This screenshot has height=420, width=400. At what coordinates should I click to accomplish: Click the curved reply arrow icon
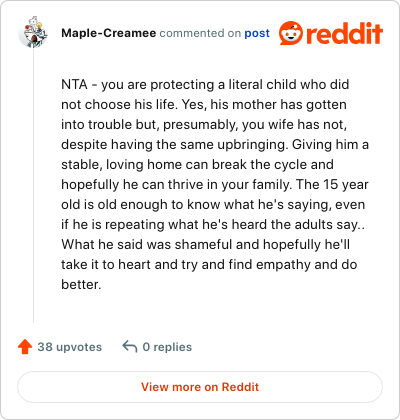point(130,347)
